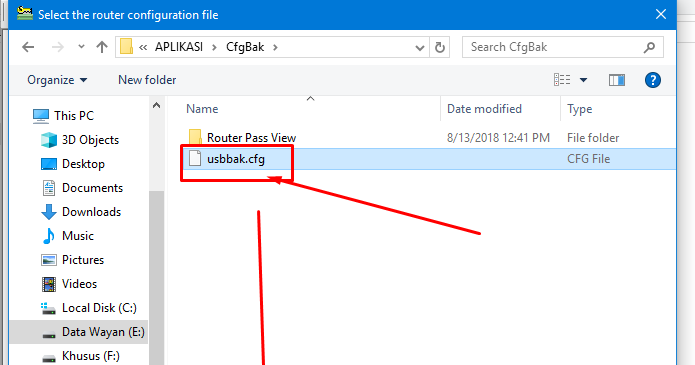Click the usbbak.cfg file icon
The image size is (695, 365).
click(x=195, y=158)
